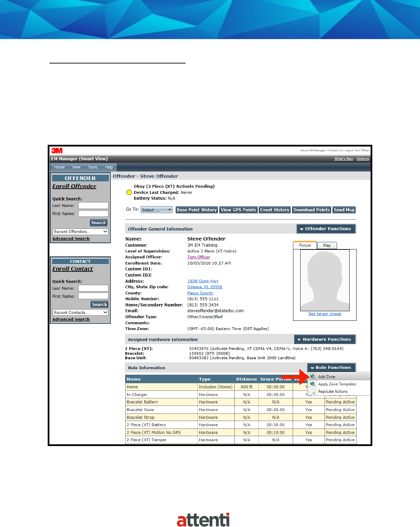Click the 600 ft distance cell
This screenshot has width=420, height=527.
pos(246,387)
